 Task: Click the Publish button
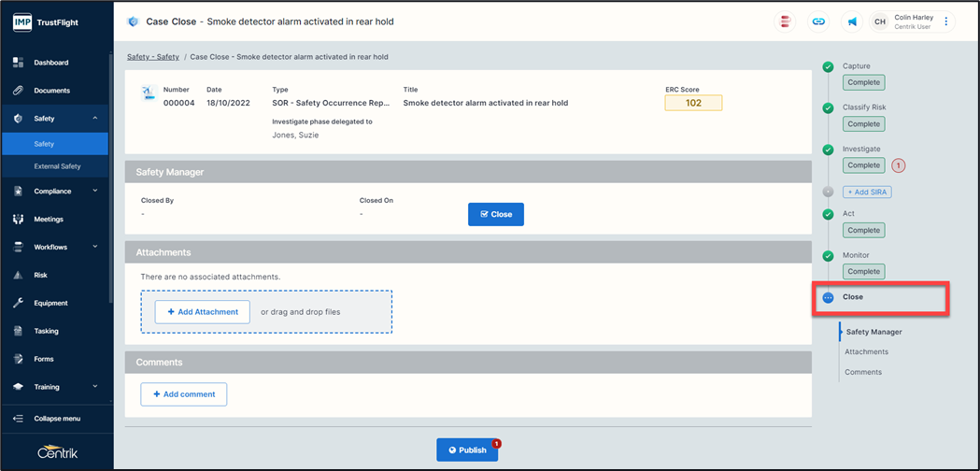467,450
